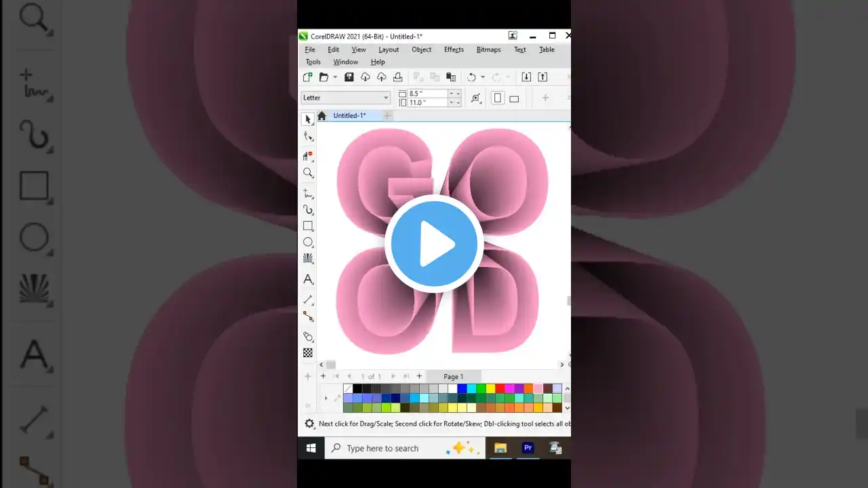Open the Bitmaps menu

pos(488,49)
